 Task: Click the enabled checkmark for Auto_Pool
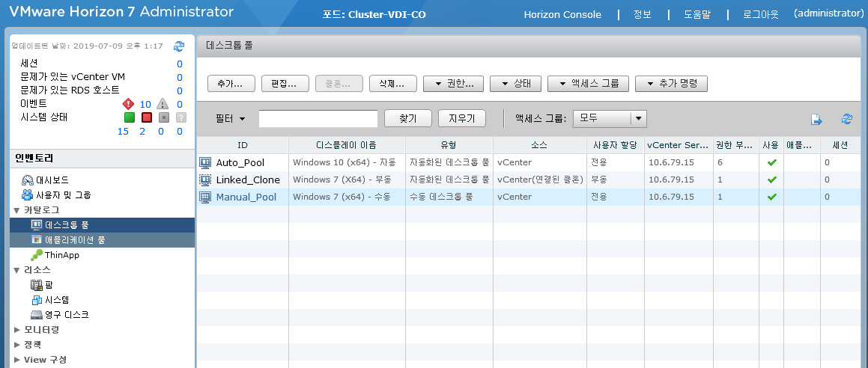pyautogui.click(x=772, y=162)
